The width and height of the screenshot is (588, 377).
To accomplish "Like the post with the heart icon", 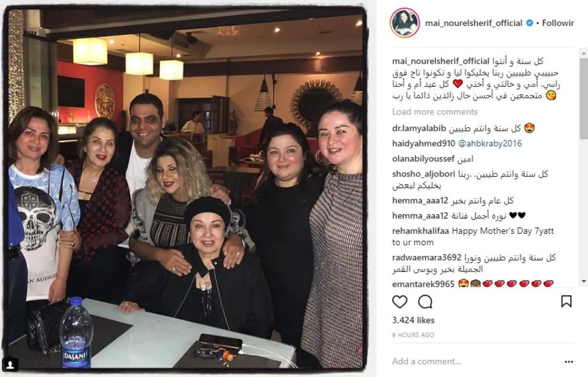I will pyautogui.click(x=400, y=302).
